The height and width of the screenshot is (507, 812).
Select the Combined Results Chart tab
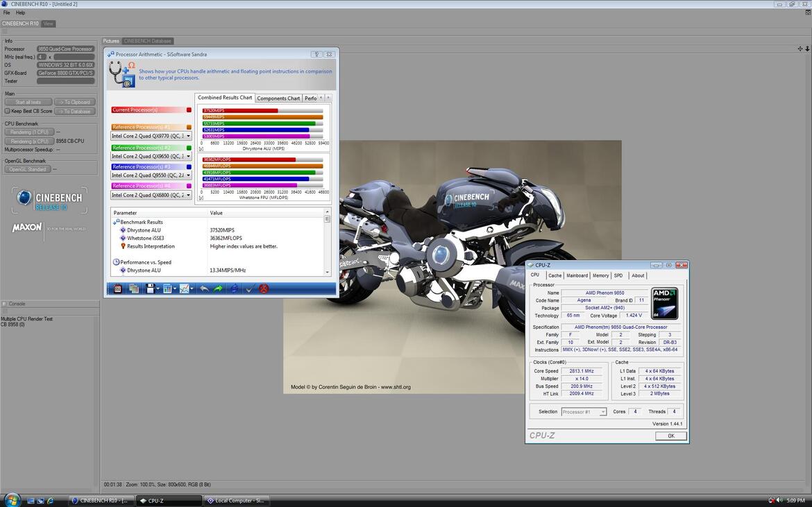225,97
